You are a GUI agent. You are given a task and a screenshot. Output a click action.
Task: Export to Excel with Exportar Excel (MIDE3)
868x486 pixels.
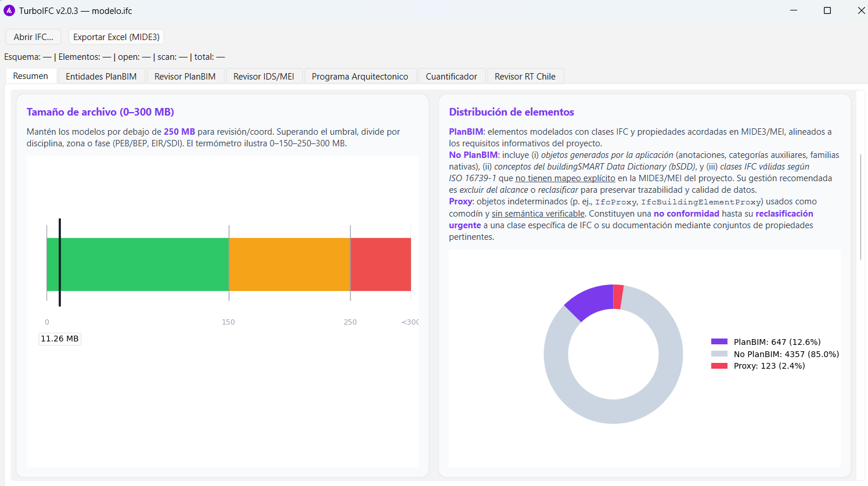coord(116,37)
